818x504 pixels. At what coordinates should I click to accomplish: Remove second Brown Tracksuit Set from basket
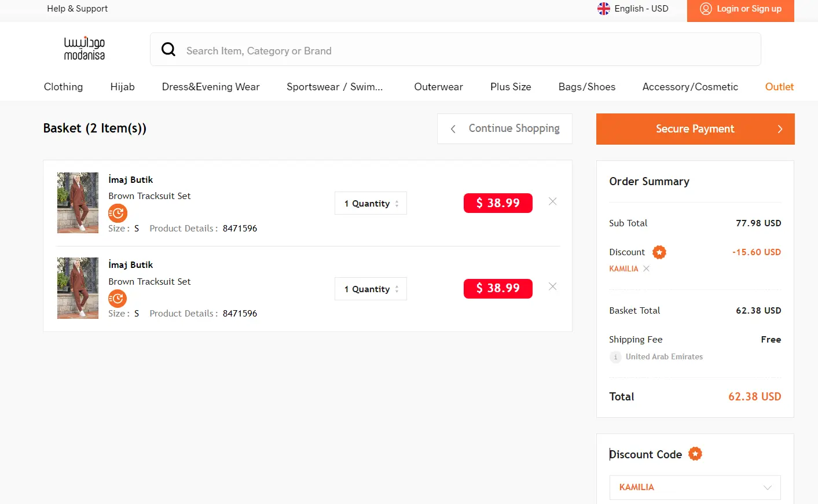[553, 286]
